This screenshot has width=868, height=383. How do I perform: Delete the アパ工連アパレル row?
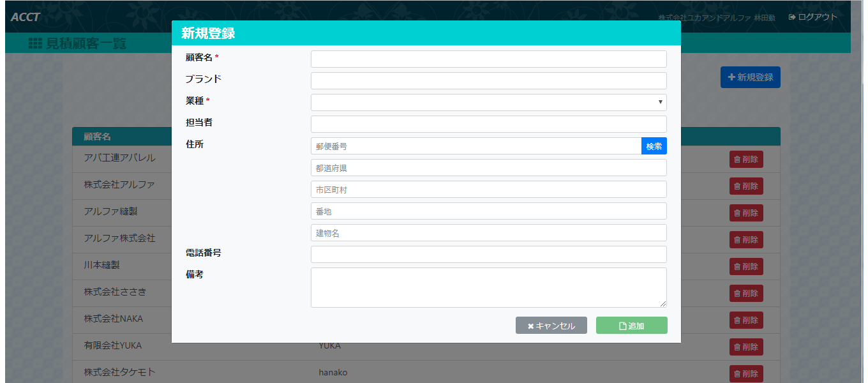[746, 160]
